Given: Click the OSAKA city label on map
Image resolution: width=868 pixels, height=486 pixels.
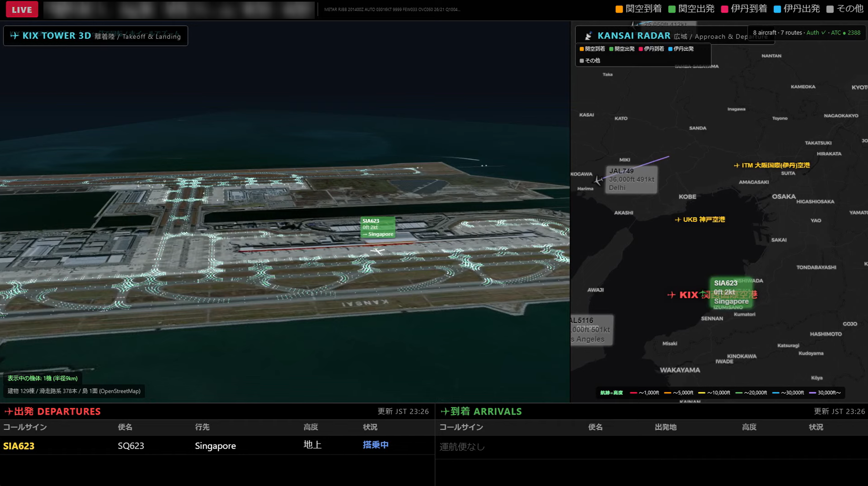Looking at the screenshot, I should (784, 196).
